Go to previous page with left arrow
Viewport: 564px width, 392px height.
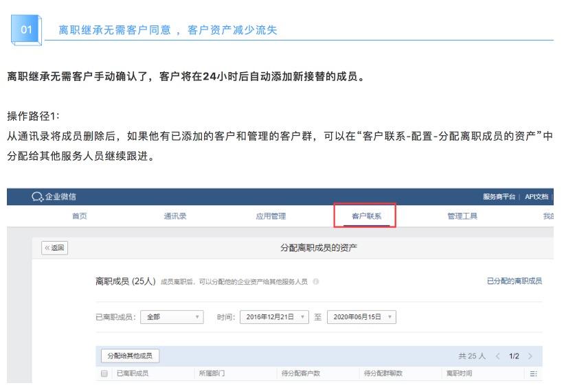pos(497,356)
